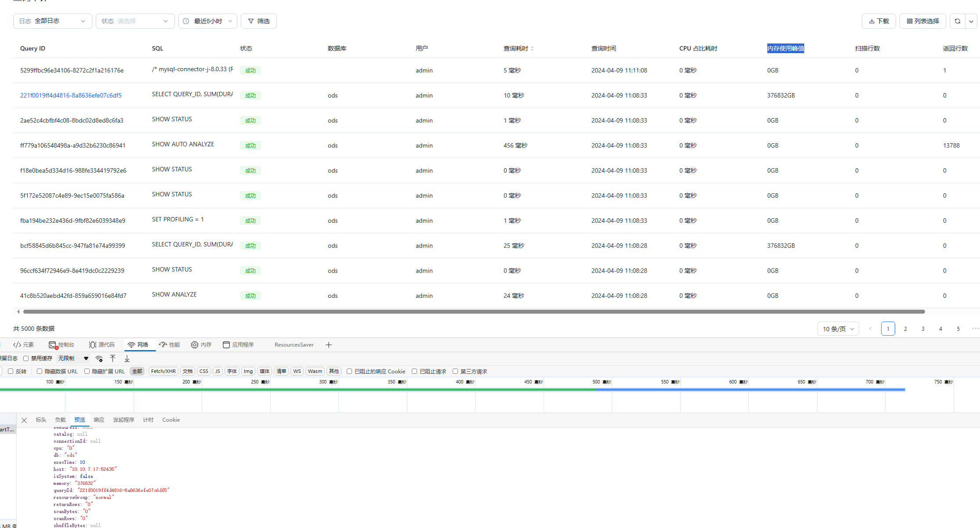The image size is (980, 528).
Task: Click the horizontal table scrollbar thumb
Action: point(474,311)
